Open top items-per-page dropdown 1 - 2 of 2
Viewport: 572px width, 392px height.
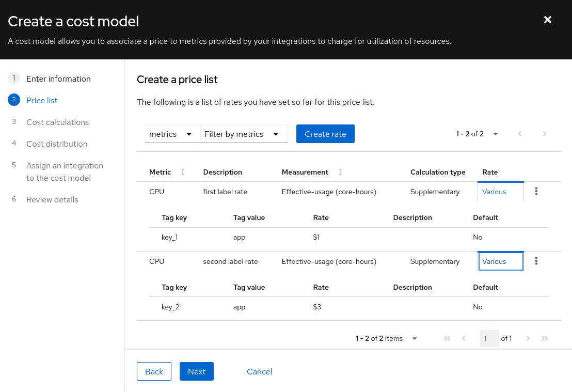[477, 134]
